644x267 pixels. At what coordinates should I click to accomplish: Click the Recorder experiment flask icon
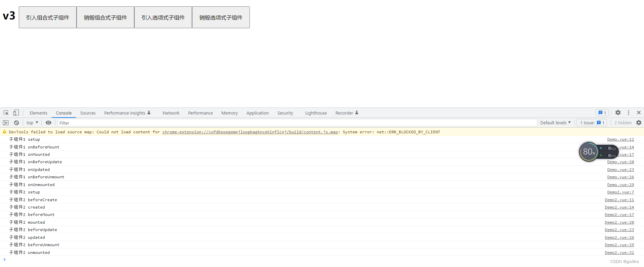coord(357,113)
